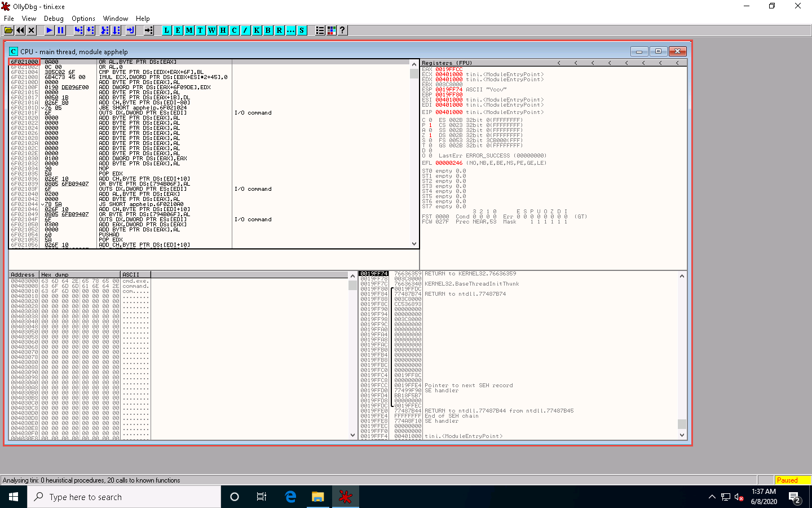This screenshot has height=508, width=812.
Task: Click the Step into toolbar icon
Action: click(79, 30)
